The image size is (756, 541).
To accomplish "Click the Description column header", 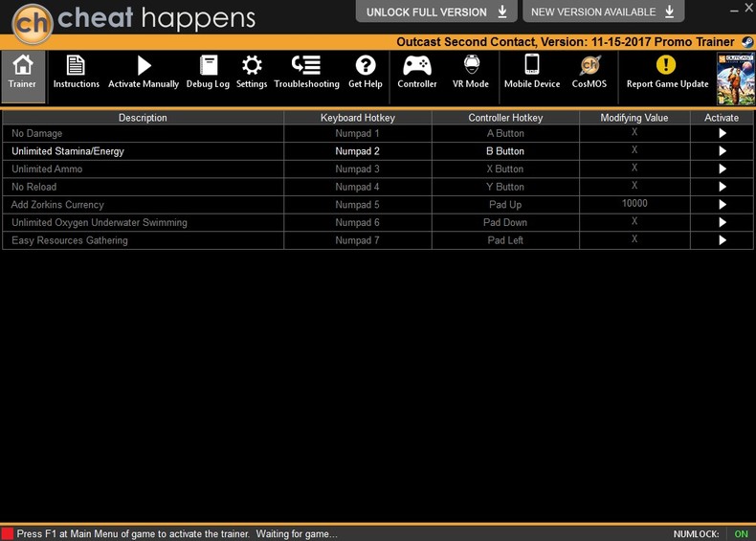I will 143,118.
